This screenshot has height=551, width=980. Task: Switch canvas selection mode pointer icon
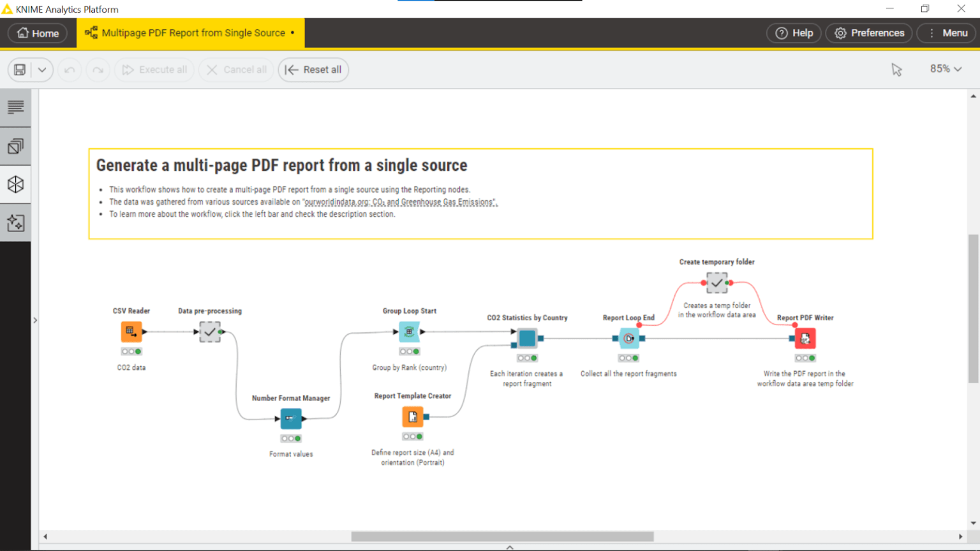pos(896,70)
